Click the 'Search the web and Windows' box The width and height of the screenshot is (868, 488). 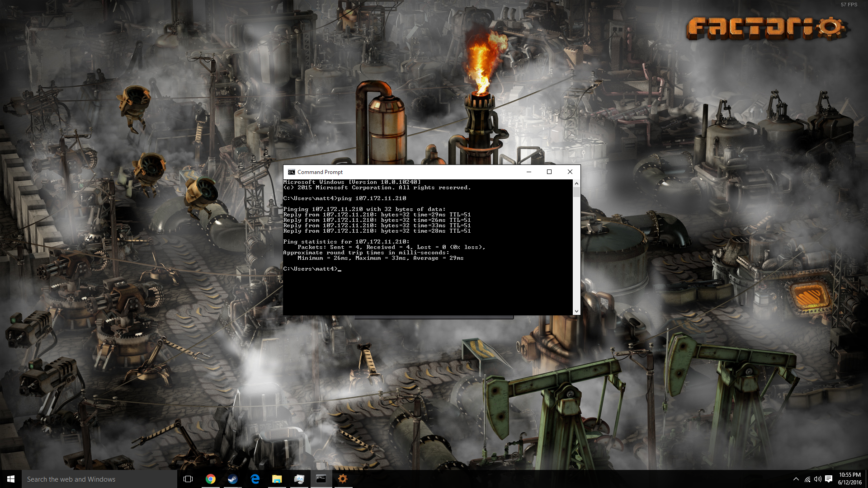click(x=99, y=479)
